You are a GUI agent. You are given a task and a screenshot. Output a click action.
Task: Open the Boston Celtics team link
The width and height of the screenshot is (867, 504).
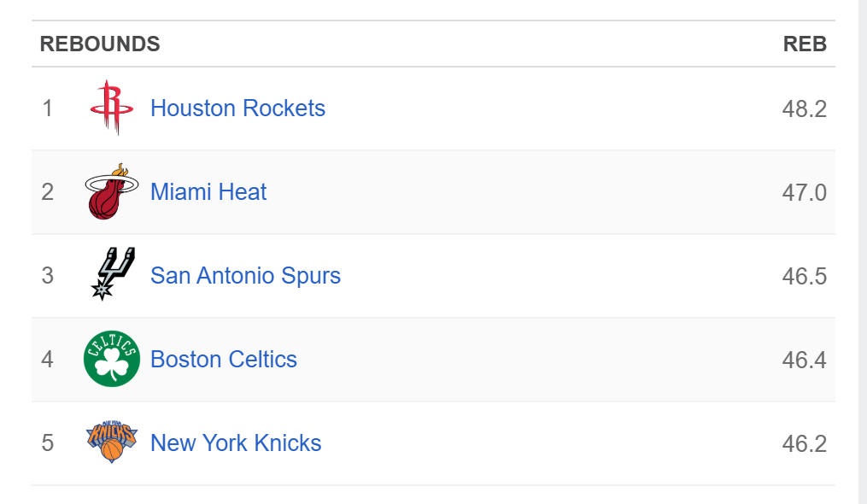pyautogui.click(x=224, y=360)
